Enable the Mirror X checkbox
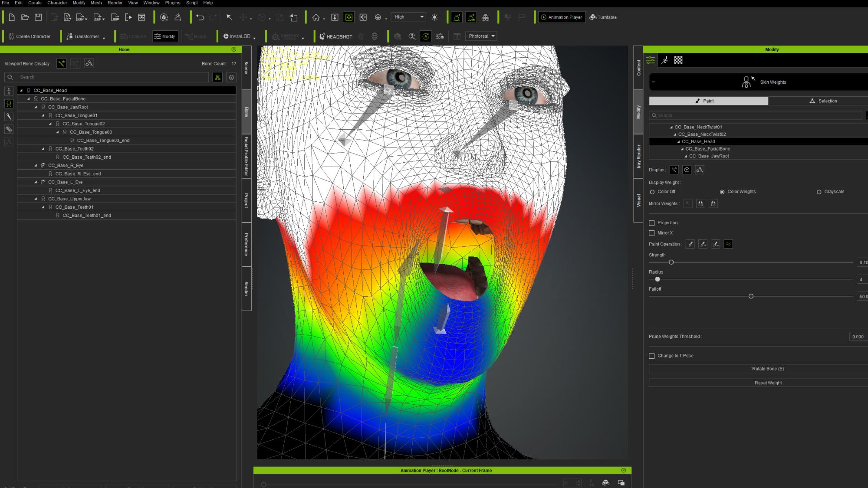Screen dimensions: 868x488 point(651,233)
